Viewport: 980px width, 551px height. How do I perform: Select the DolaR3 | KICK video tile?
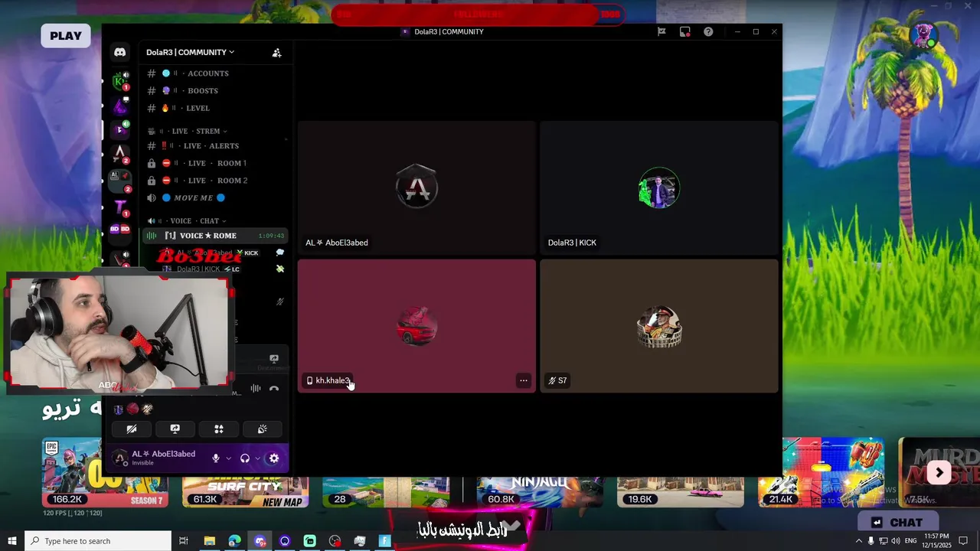pos(659,187)
